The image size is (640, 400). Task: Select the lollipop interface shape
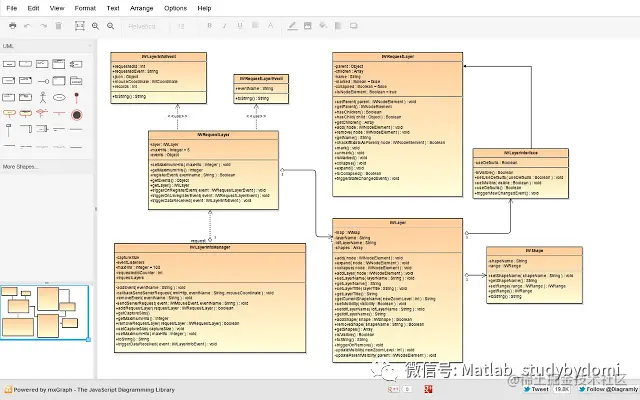tap(43, 81)
